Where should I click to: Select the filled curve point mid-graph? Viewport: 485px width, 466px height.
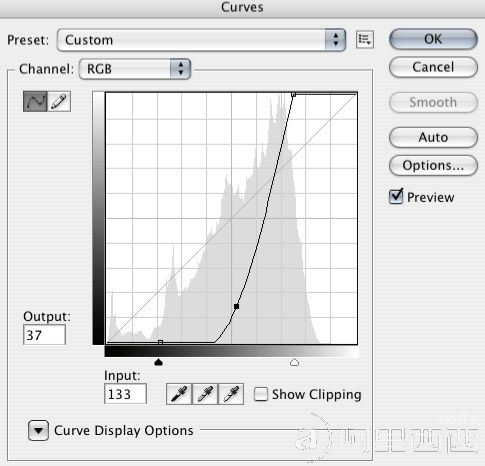[x=236, y=306]
